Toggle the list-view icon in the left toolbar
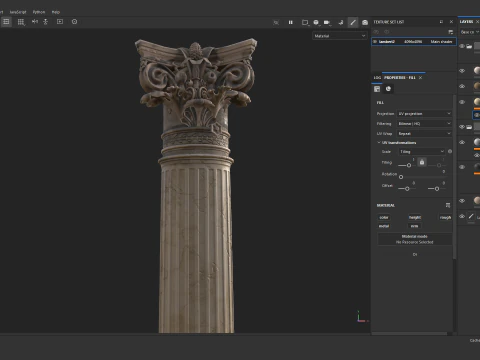The width and height of the screenshot is (480, 360). coord(6,22)
